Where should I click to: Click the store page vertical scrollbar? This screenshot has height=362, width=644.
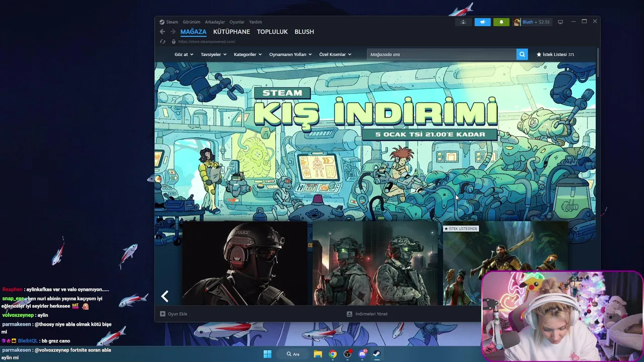pos(598,63)
